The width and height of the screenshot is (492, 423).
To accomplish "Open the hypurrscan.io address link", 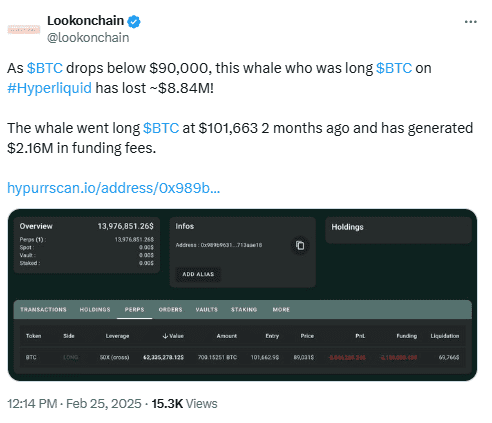I will [113, 188].
